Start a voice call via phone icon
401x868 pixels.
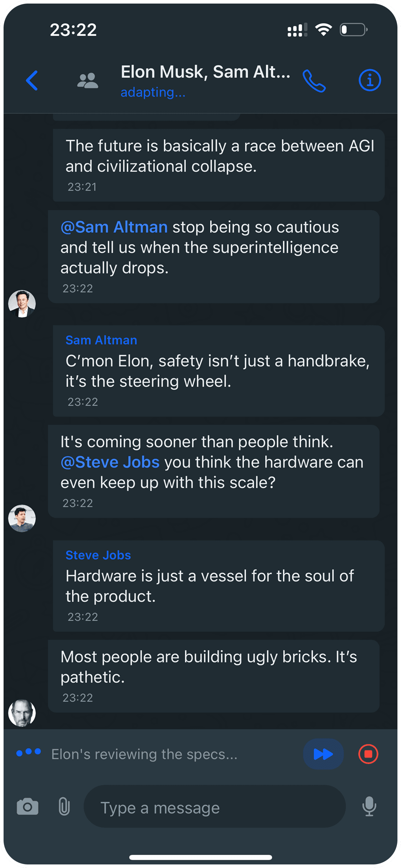coord(314,81)
